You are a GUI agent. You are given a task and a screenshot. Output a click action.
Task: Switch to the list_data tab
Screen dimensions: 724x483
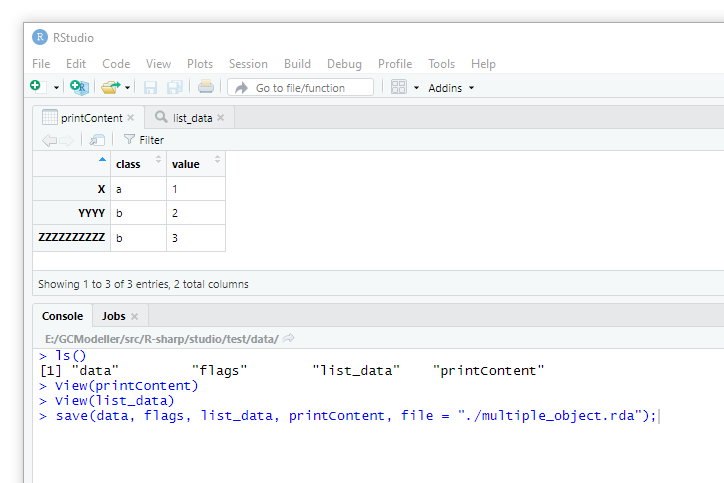tap(192, 118)
